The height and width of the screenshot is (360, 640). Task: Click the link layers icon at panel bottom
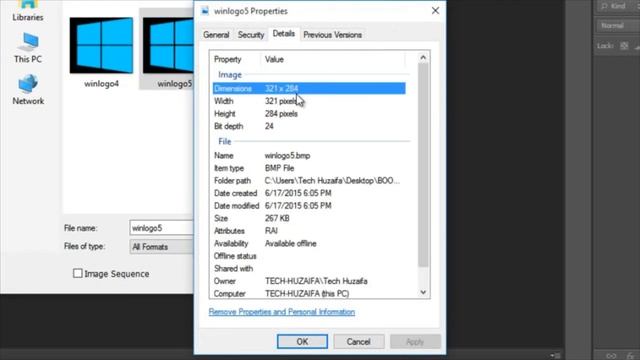(611, 356)
